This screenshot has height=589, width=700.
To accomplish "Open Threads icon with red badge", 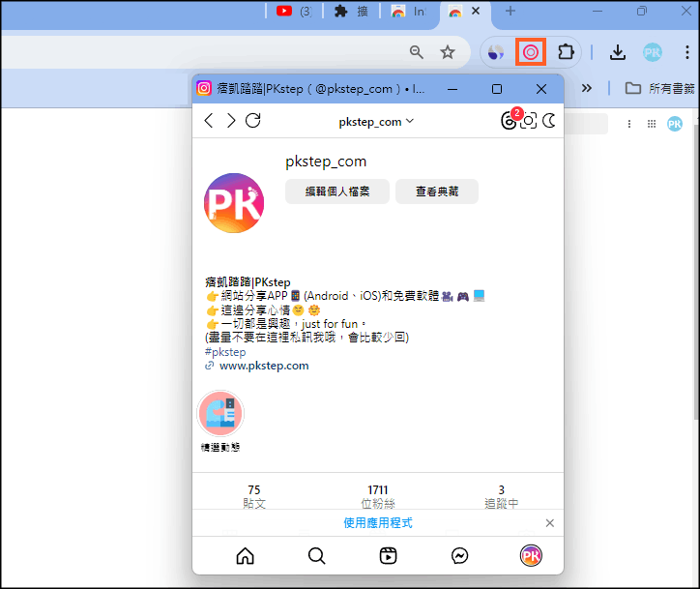I will coord(509,120).
